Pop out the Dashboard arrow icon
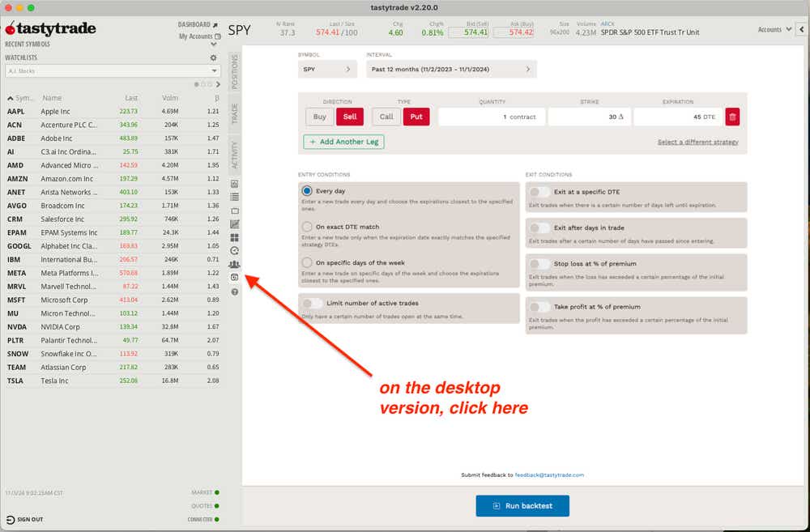810x532 pixels. click(x=215, y=25)
